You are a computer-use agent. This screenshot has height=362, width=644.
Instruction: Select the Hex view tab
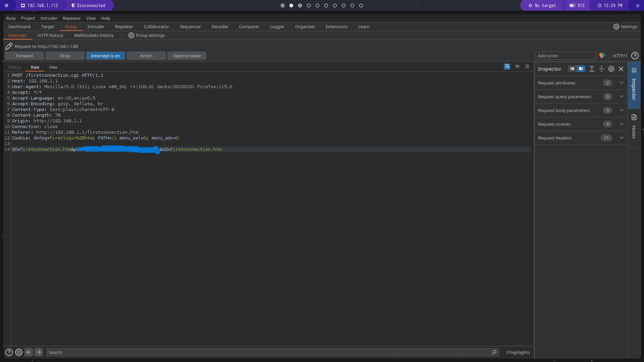coord(53,67)
